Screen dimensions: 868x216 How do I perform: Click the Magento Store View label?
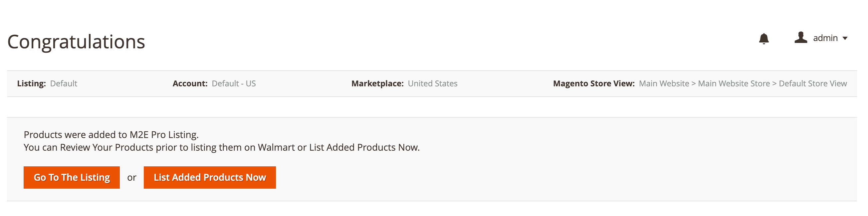[x=594, y=83]
